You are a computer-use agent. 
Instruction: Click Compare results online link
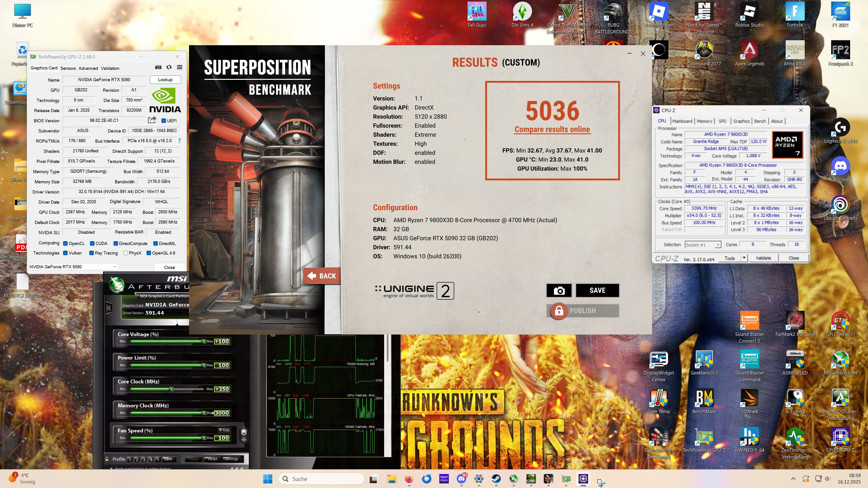point(552,129)
